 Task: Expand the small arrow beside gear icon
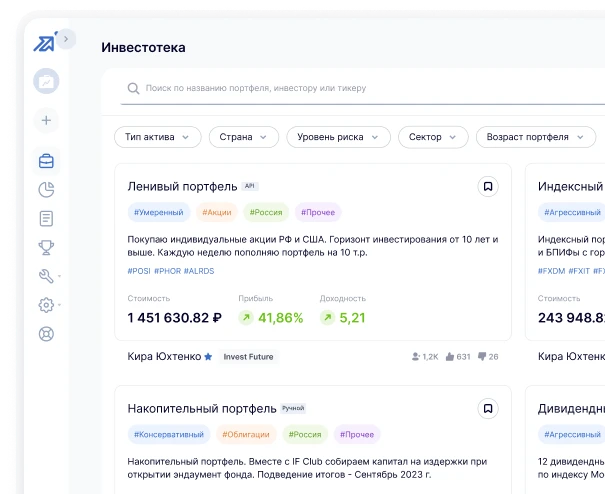coord(59,305)
